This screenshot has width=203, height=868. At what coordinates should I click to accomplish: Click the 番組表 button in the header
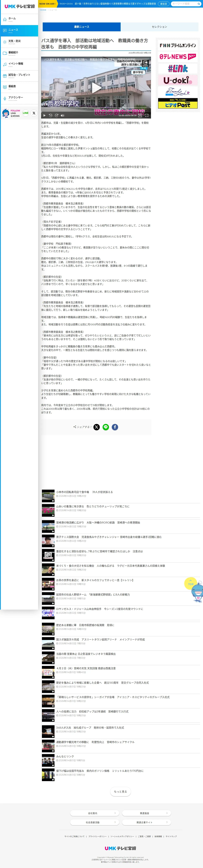164,4
